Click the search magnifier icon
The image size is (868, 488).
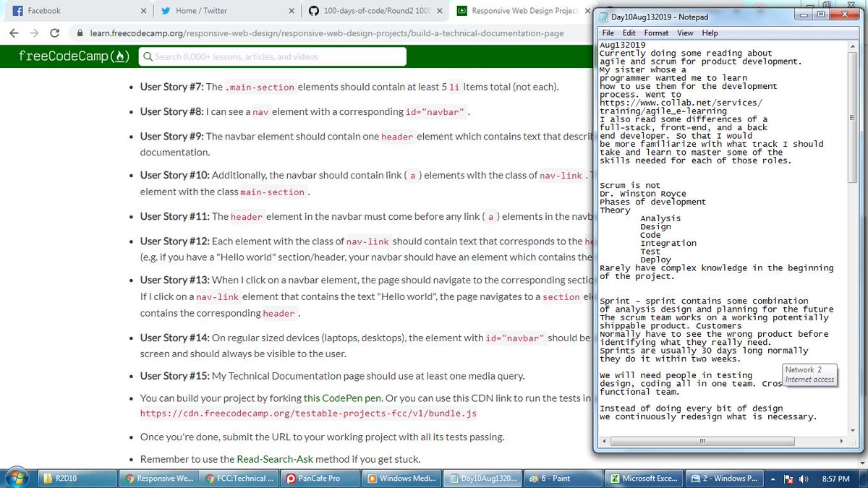pyautogui.click(x=147, y=56)
